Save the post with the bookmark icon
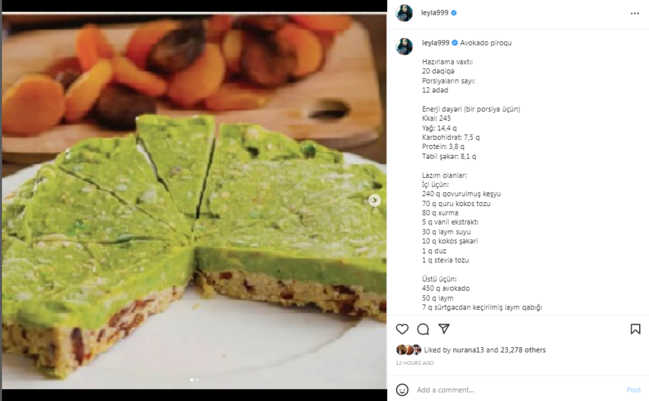The image size is (649, 401). coord(635,329)
